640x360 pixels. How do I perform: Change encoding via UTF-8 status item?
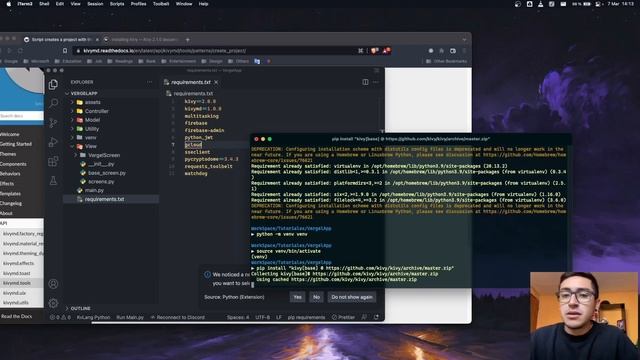pos(262,317)
